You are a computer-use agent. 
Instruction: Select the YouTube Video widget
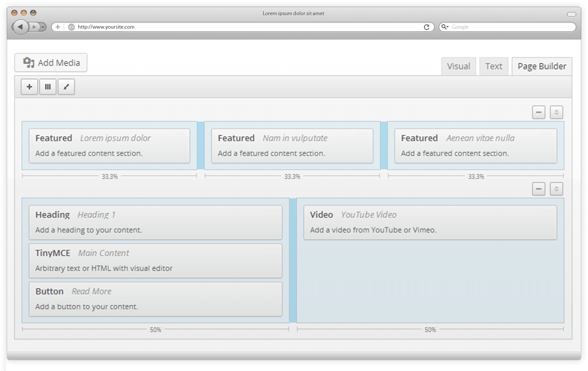click(430, 222)
